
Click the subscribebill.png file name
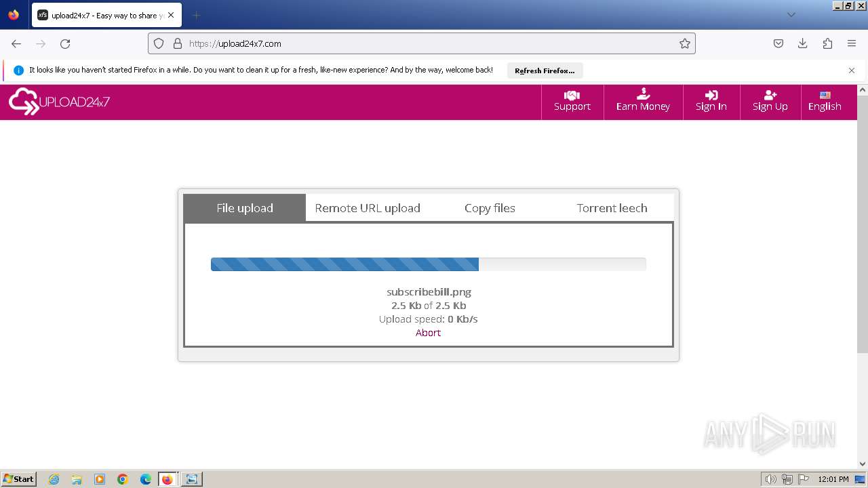coord(429,292)
